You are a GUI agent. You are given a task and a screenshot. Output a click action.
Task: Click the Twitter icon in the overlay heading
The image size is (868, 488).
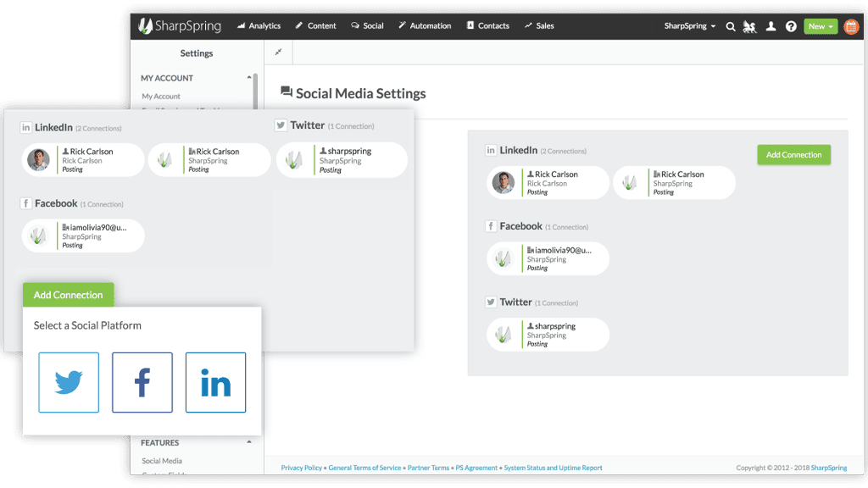(x=281, y=125)
